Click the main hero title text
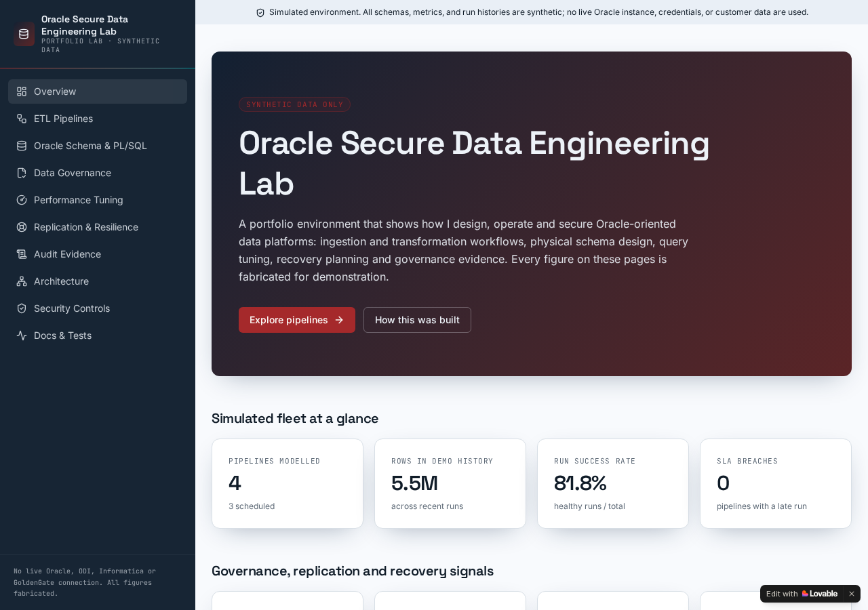This screenshot has width=868, height=610. (x=474, y=163)
